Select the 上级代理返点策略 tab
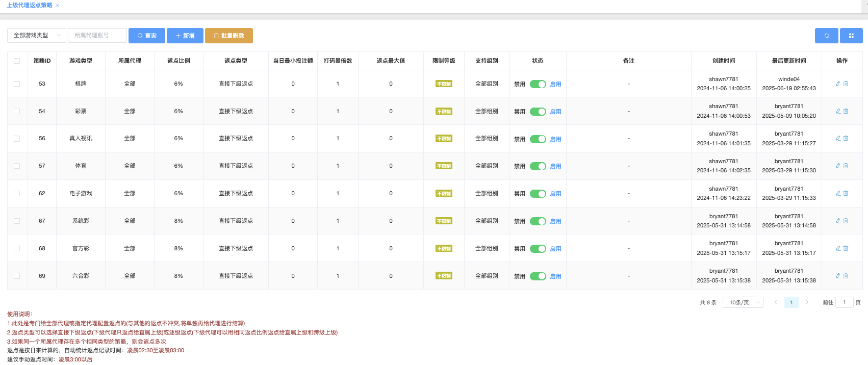 tap(30, 5)
